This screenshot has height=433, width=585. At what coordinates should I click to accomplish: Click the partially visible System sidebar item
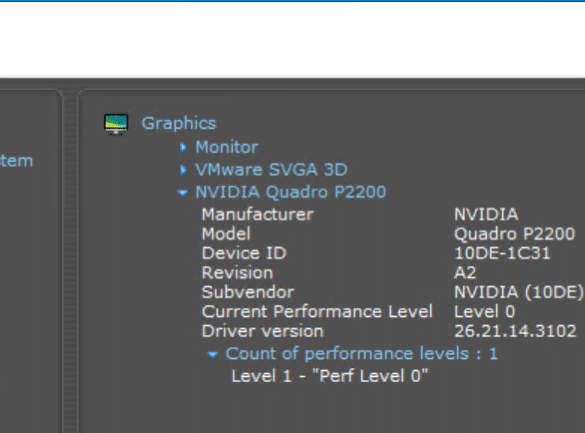coord(16,161)
